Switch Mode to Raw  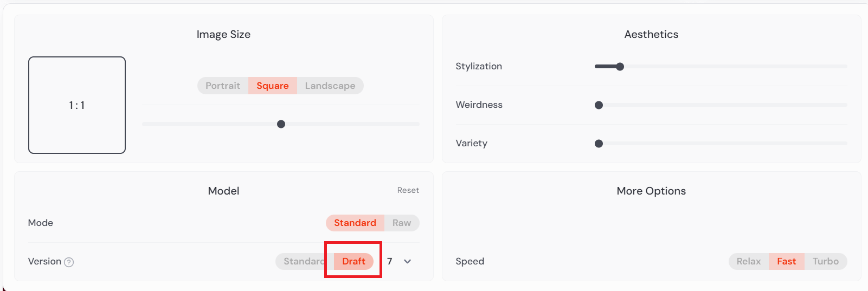pos(402,223)
